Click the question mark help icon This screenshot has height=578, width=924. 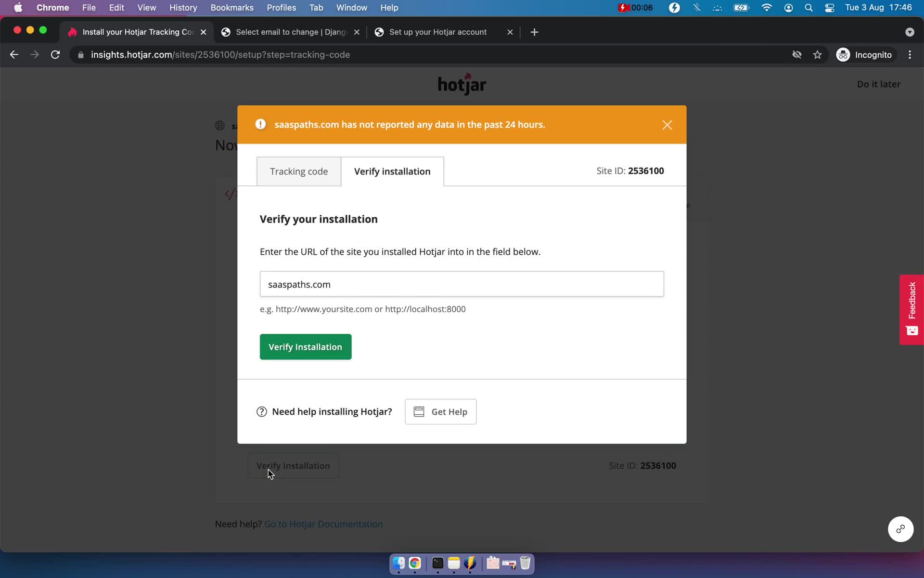tap(261, 411)
